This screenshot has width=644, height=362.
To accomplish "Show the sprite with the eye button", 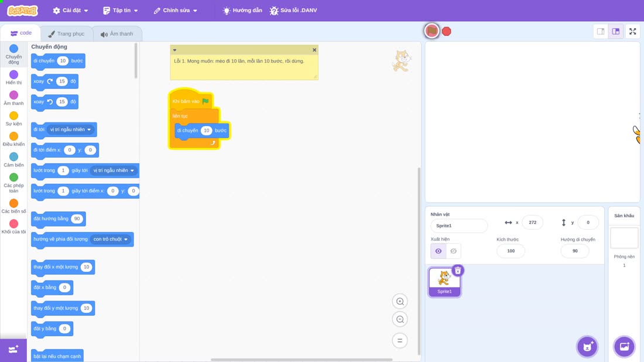I will [439, 251].
